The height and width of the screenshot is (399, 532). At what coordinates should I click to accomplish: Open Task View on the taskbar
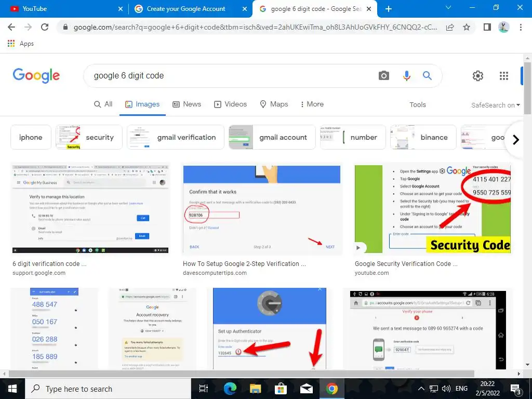(203, 389)
